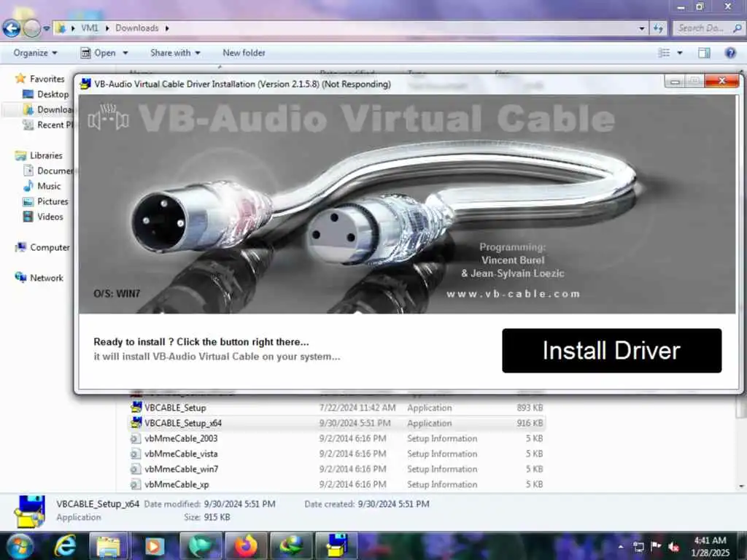Click the Install Driver button
The image size is (747, 560).
(612, 351)
